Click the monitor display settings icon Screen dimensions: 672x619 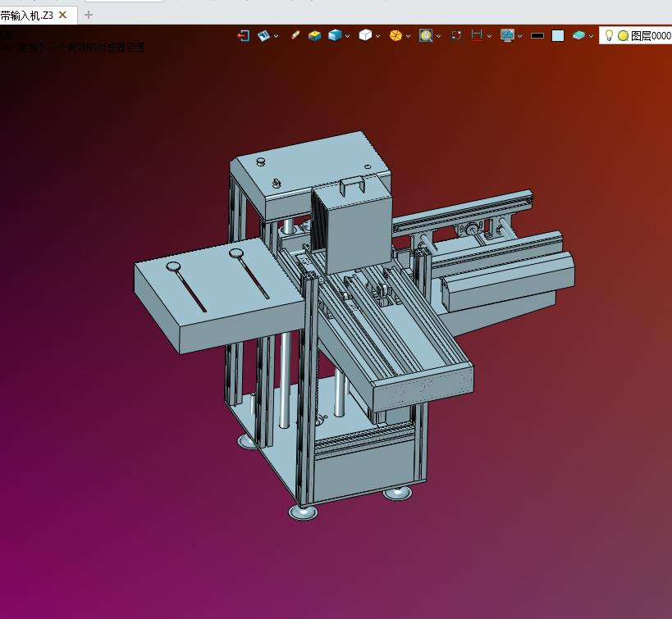(507, 35)
